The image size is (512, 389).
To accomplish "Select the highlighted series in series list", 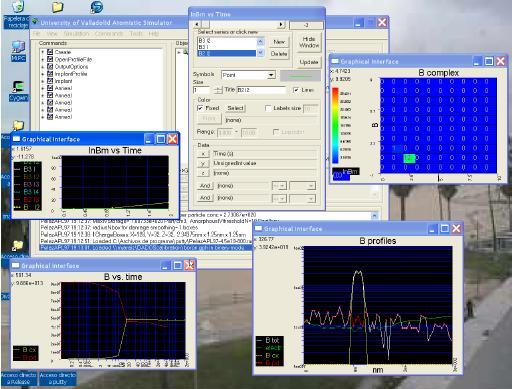I will coord(226,53).
